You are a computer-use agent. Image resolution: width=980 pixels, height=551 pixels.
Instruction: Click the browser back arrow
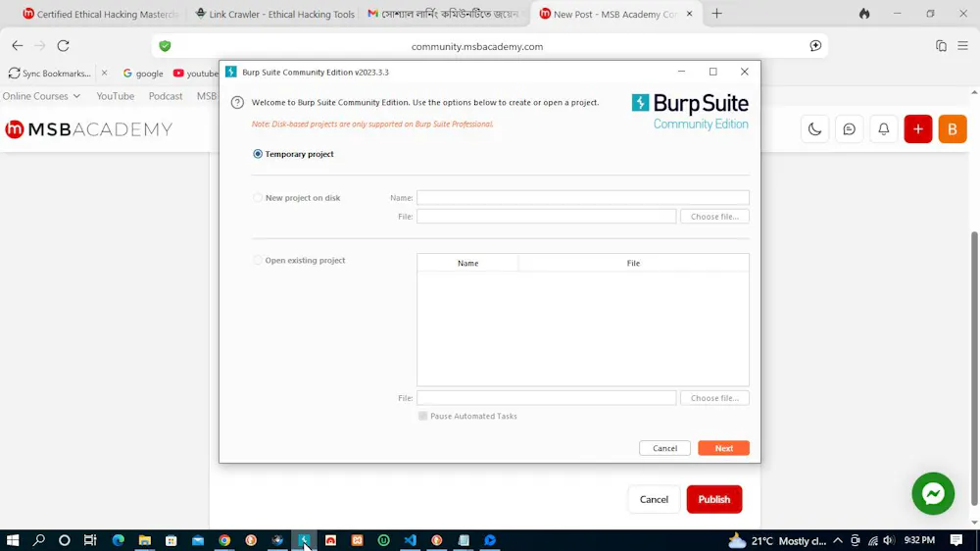(18, 46)
